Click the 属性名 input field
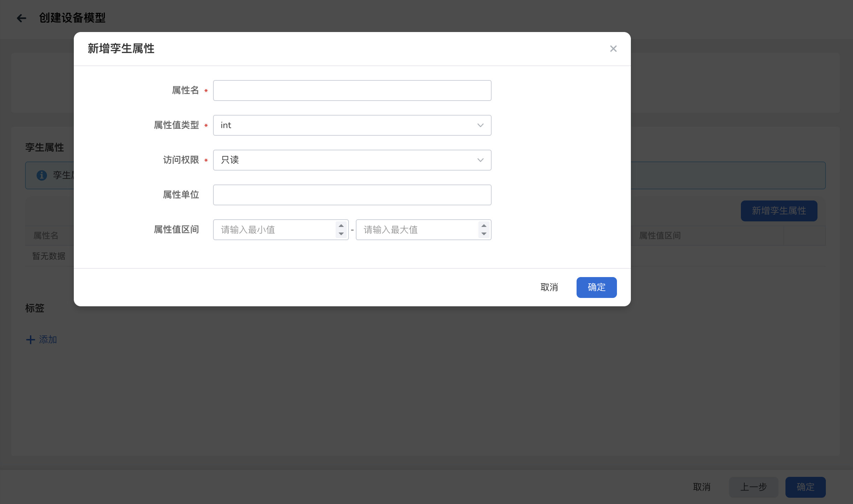 coord(352,90)
